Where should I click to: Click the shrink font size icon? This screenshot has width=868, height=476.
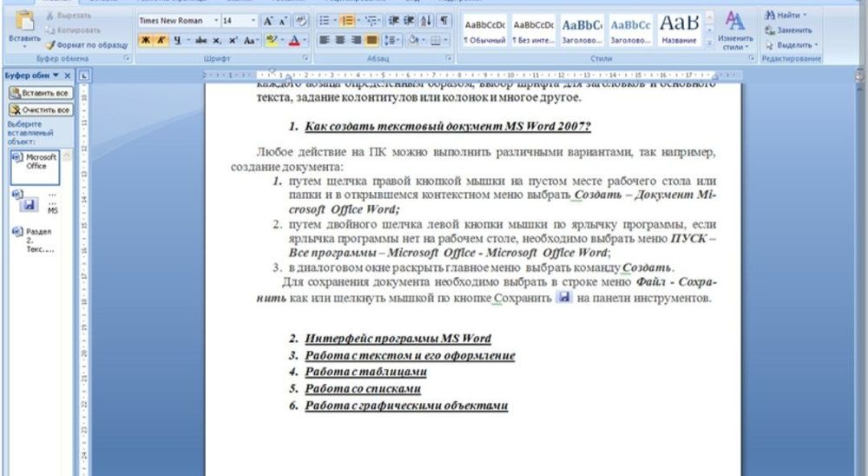click(x=283, y=21)
